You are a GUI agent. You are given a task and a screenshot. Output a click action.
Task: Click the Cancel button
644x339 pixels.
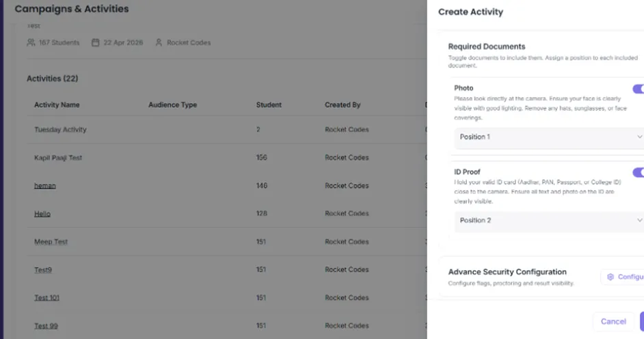coord(613,321)
